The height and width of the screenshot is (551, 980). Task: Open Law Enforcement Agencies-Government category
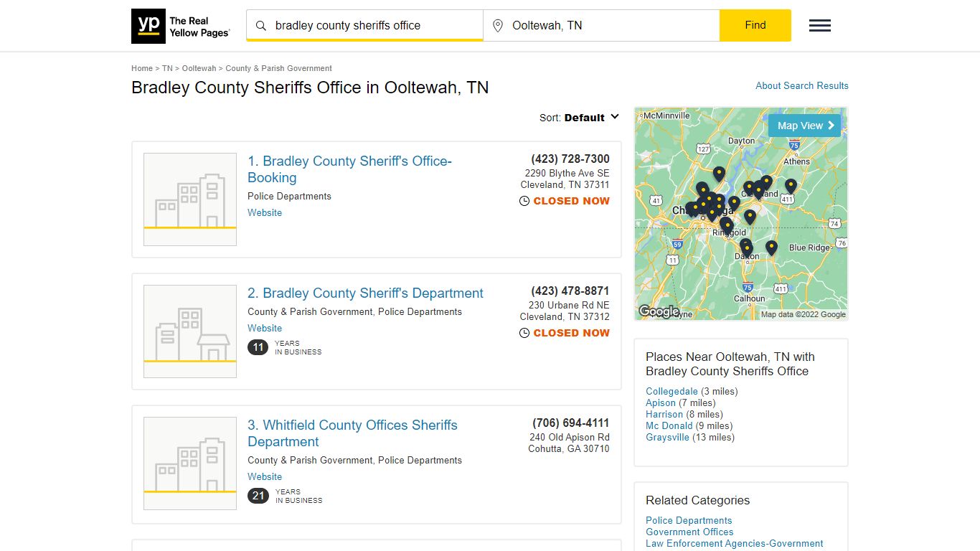[734, 544]
